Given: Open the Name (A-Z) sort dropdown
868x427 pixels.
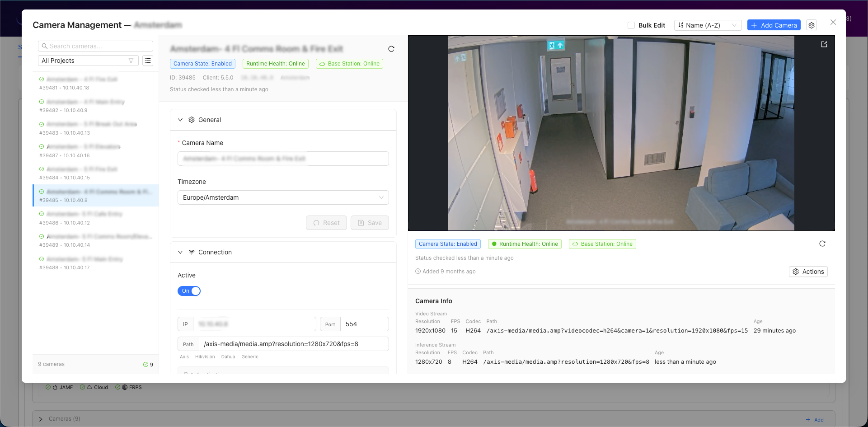Looking at the screenshot, I should 707,25.
